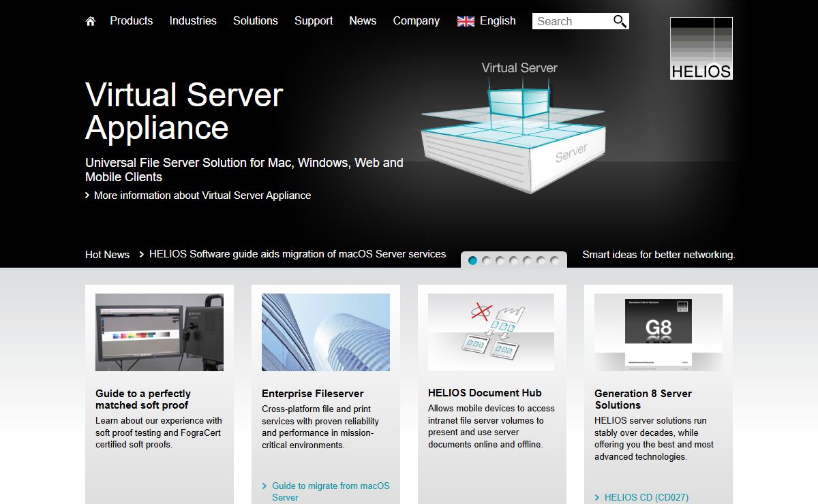Viewport: 818px width, 504px height.
Task: Open the Company menu
Action: click(x=416, y=21)
